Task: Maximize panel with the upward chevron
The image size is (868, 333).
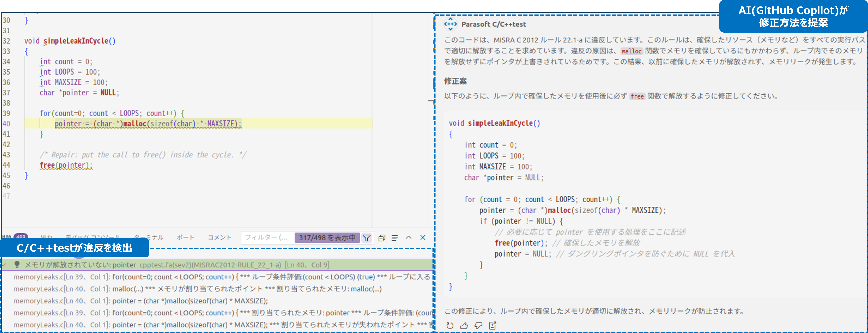Action: (408, 237)
